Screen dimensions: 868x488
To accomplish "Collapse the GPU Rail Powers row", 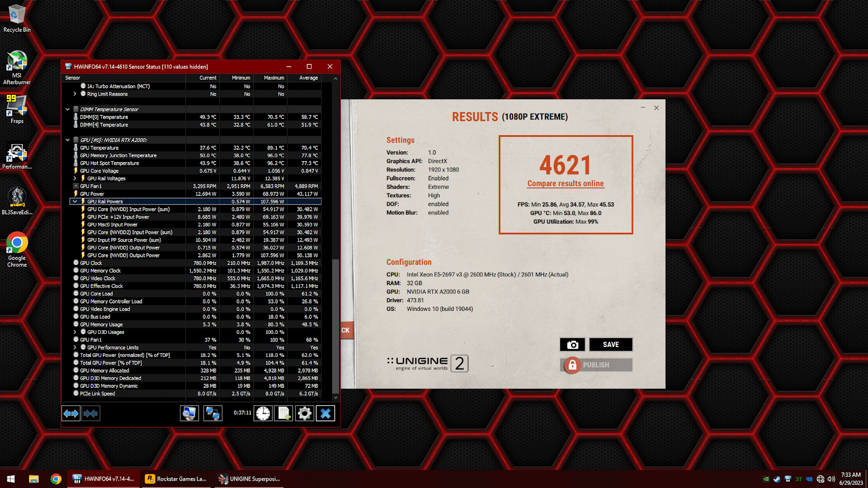I will (75, 201).
